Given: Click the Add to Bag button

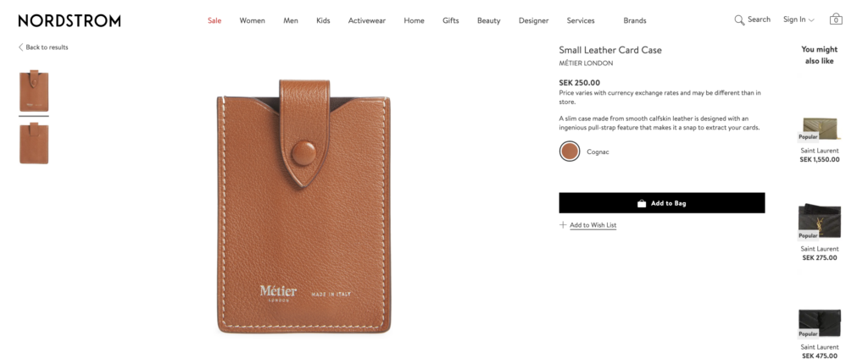Looking at the screenshot, I should pyautogui.click(x=661, y=203).
